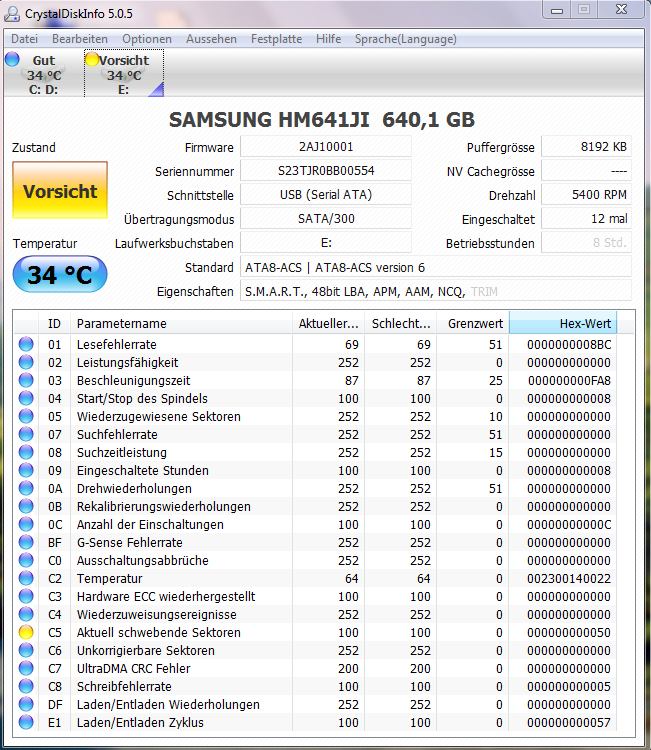Click the yellow warning orb for Aktuell schwebende Sektoren
The height and width of the screenshot is (750, 651).
26,632
